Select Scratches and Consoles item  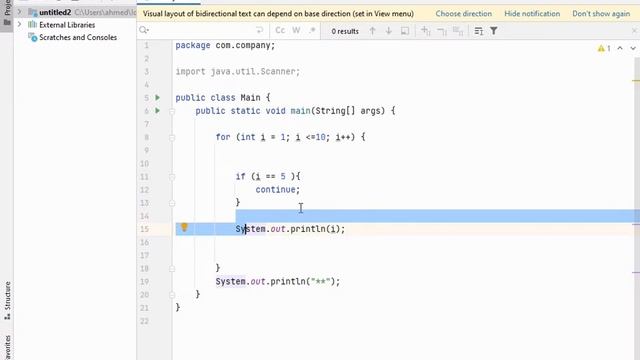[x=78, y=37]
